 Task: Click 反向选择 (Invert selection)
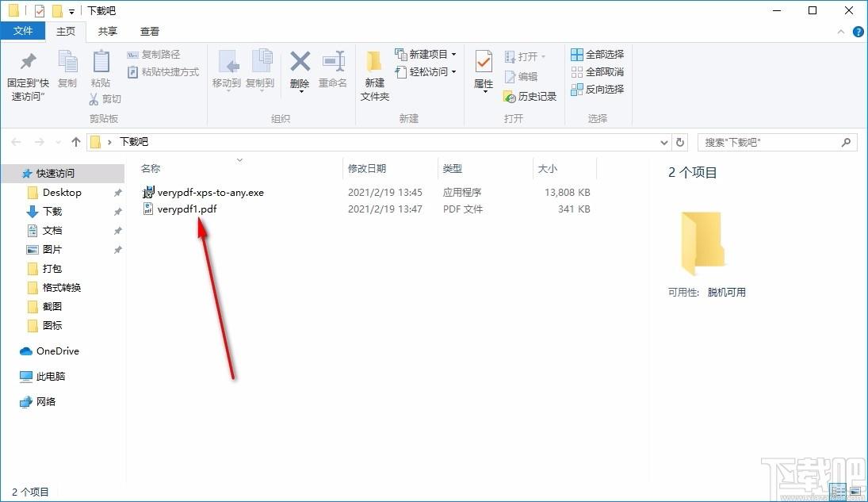[598, 89]
